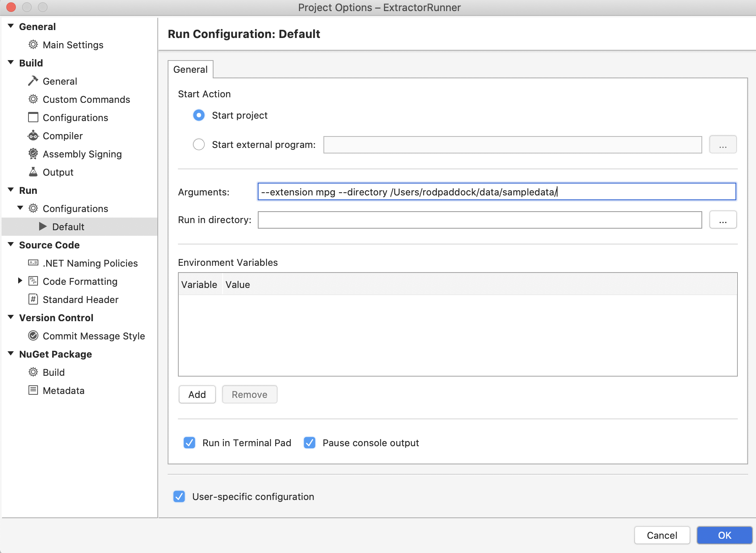The height and width of the screenshot is (553, 756).
Task: Click the Compiler robot icon
Action: click(x=33, y=136)
